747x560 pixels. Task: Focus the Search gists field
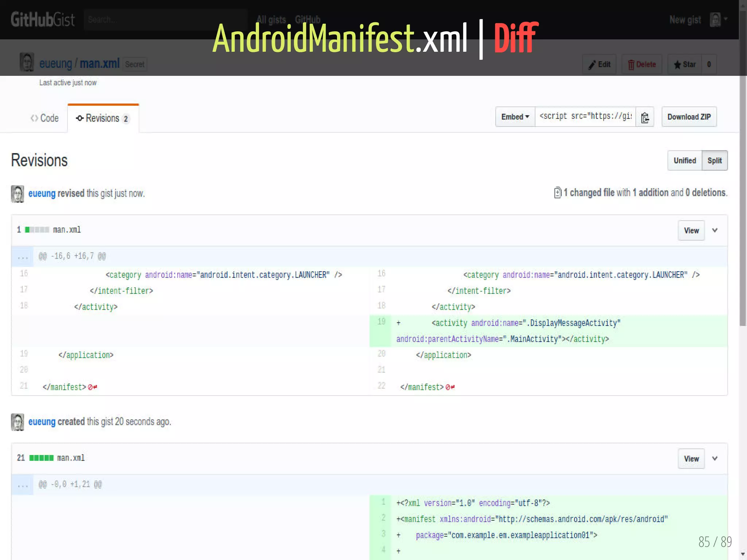(166, 20)
